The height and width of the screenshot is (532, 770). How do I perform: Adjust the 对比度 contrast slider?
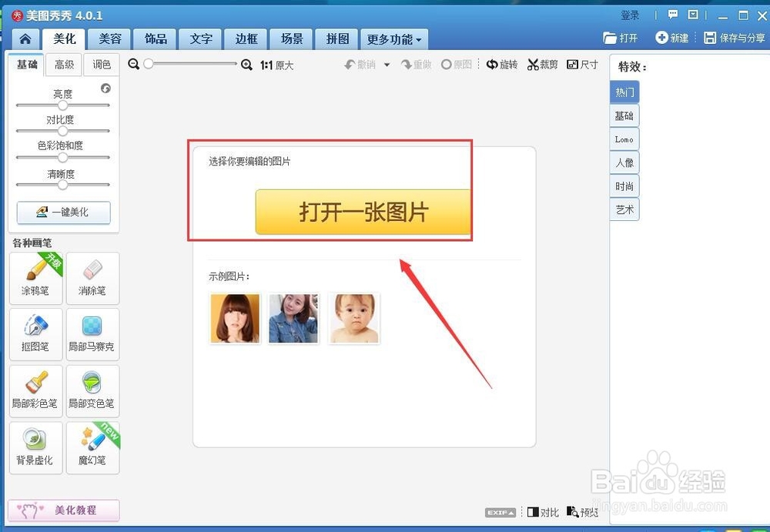coord(63,131)
